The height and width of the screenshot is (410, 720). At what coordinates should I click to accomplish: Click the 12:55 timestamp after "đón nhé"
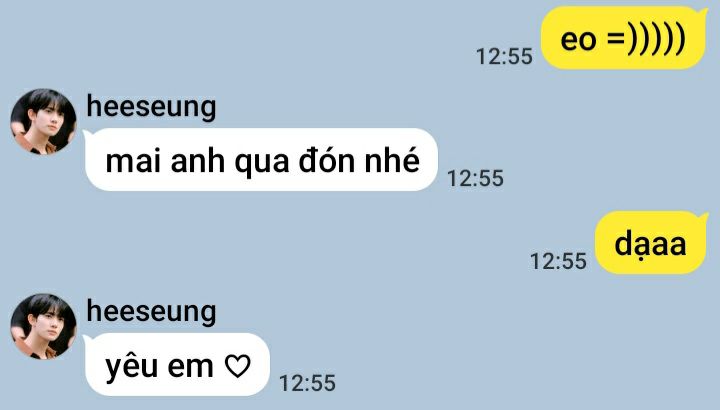click(x=475, y=178)
